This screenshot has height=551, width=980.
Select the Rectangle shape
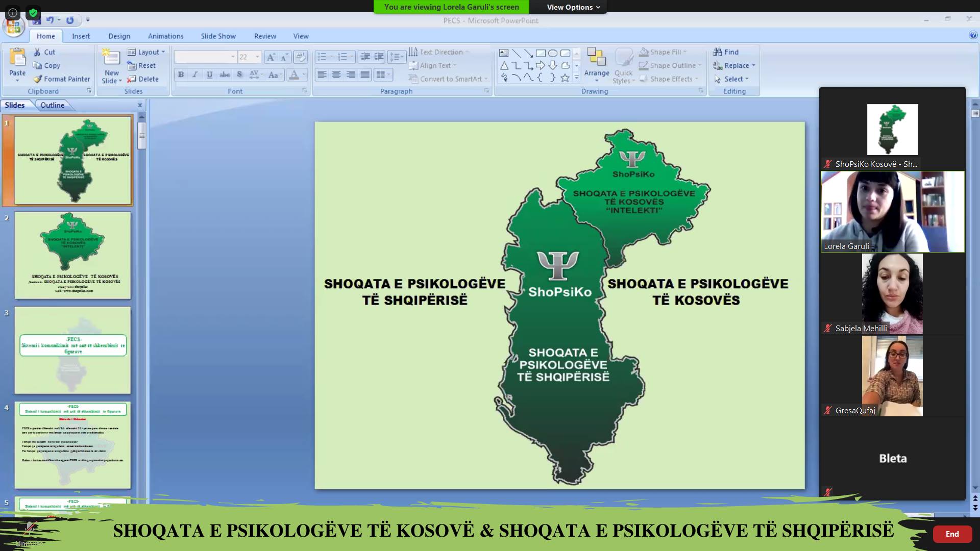tap(541, 53)
